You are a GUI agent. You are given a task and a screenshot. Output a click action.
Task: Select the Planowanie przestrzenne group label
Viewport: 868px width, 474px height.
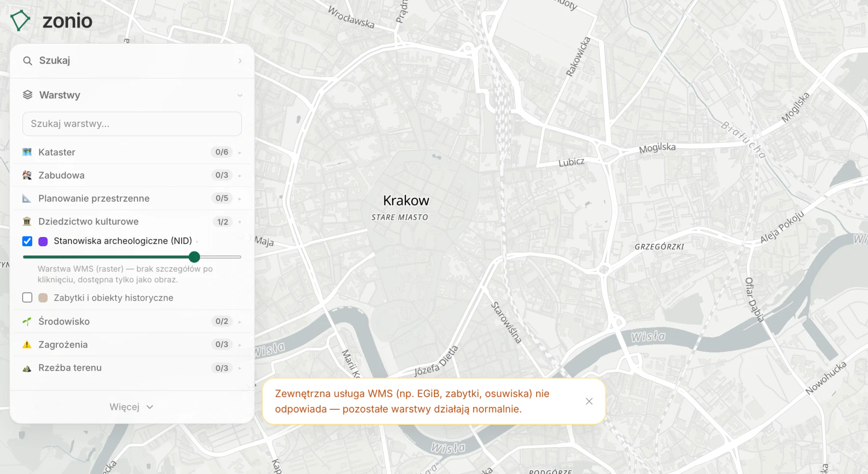click(94, 198)
